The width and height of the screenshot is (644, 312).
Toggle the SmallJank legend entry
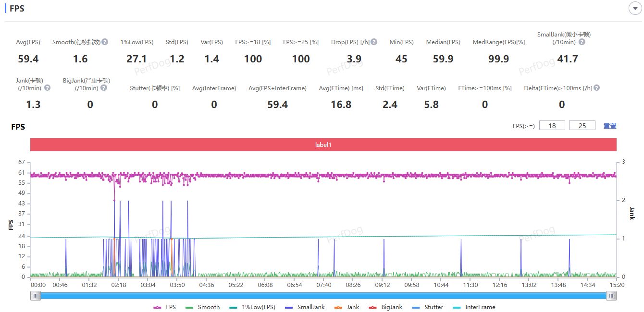[305, 307]
